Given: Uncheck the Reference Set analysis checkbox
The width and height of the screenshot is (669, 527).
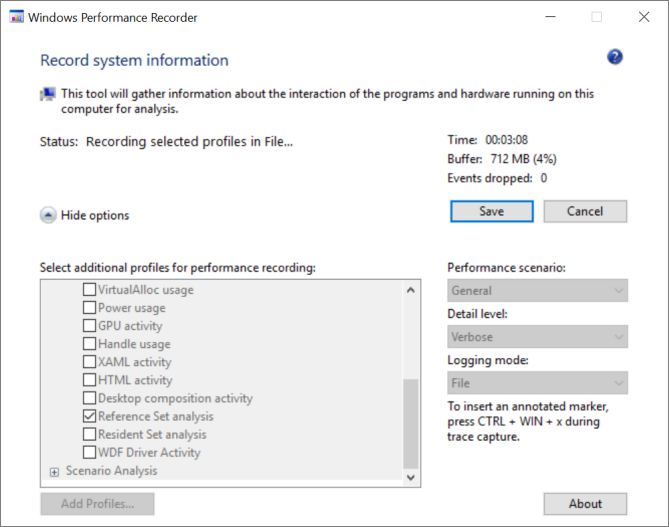Looking at the screenshot, I should tap(89, 416).
